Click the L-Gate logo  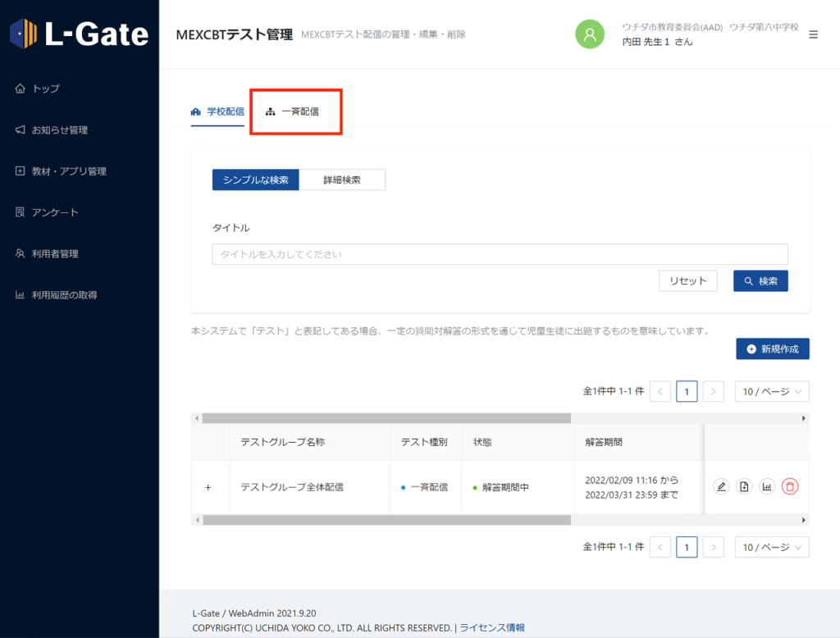[x=80, y=34]
